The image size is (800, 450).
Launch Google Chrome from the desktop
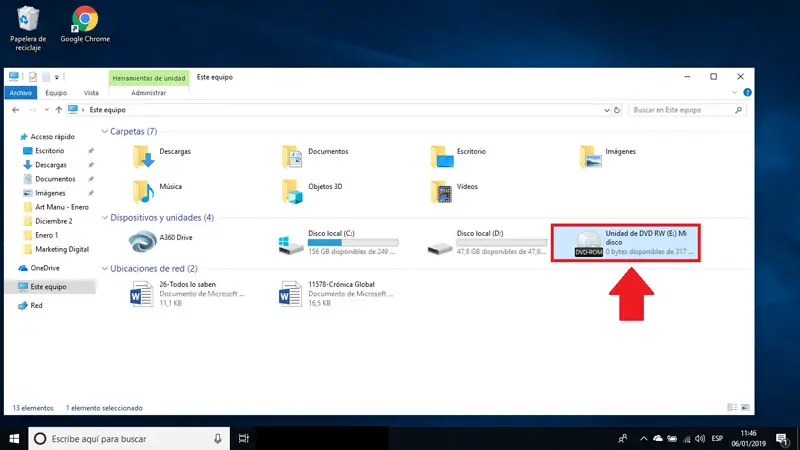(85, 24)
